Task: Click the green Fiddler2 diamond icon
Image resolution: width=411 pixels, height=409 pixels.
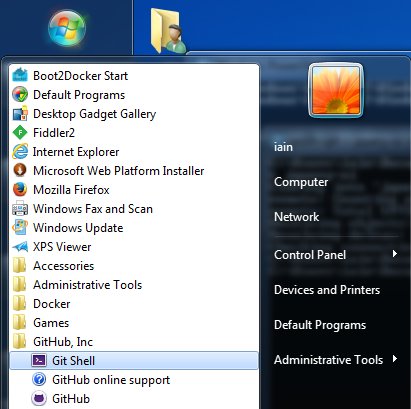Action: pyautogui.click(x=20, y=133)
